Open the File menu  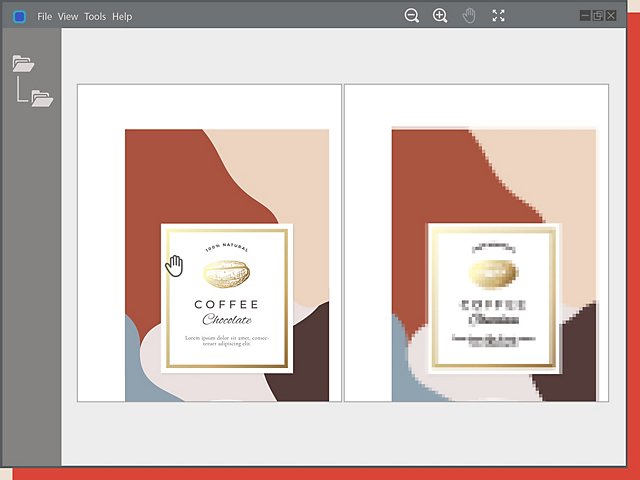click(44, 17)
